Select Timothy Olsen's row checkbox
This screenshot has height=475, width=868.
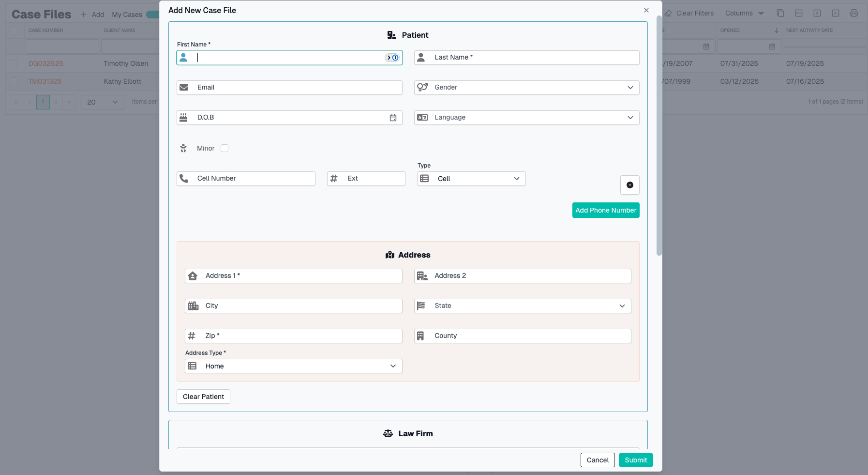(x=14, y=63)
